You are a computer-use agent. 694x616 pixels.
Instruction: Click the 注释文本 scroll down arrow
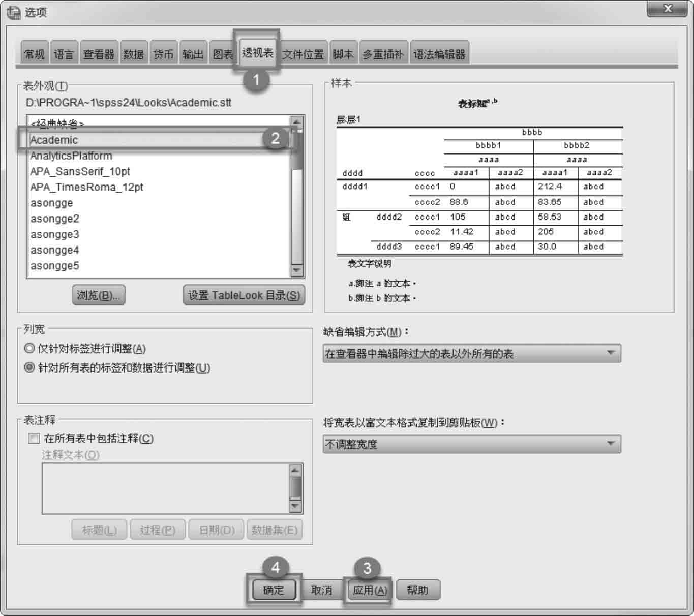295,506
